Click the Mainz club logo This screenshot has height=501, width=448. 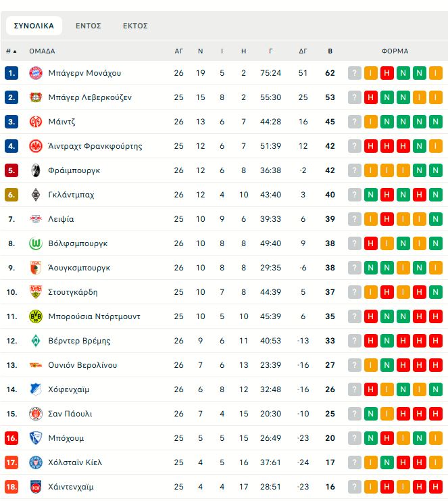pyautogui.click(x=36, y=122)
